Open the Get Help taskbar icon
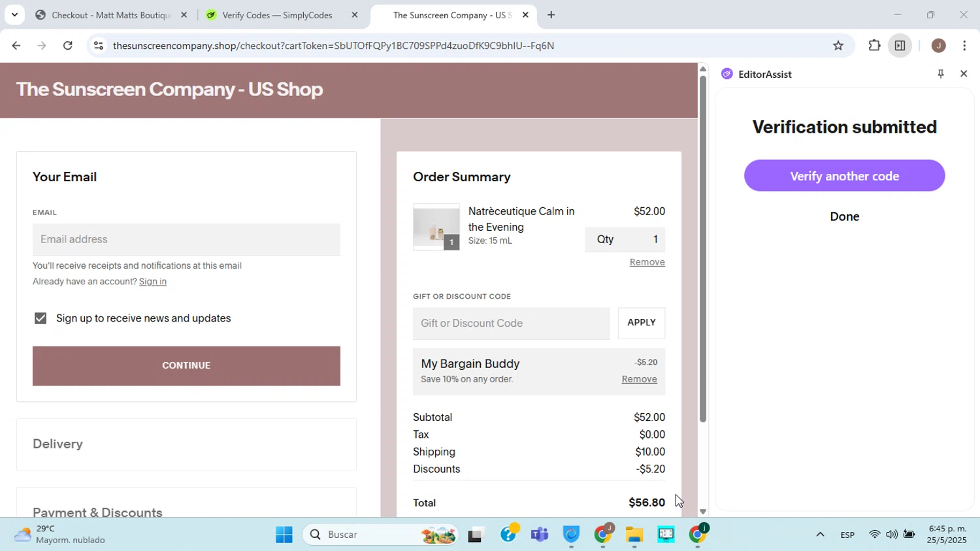Viewport: 980px width, 551px height. tap(509, 534)
